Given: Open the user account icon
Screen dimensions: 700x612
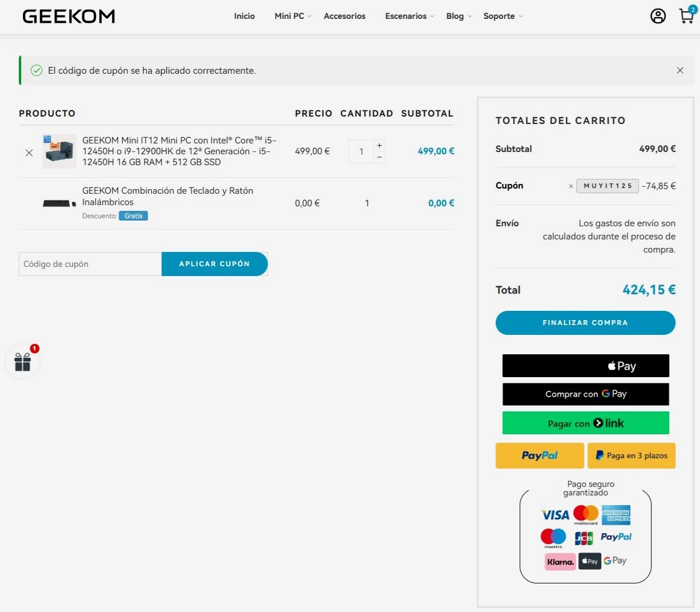Looking at the screenshot, I should 658,16.
